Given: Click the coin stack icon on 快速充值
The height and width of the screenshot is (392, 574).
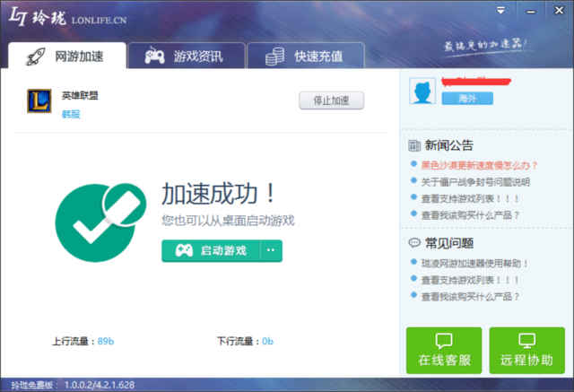Looking at the screenshot, I should (275, 57).
